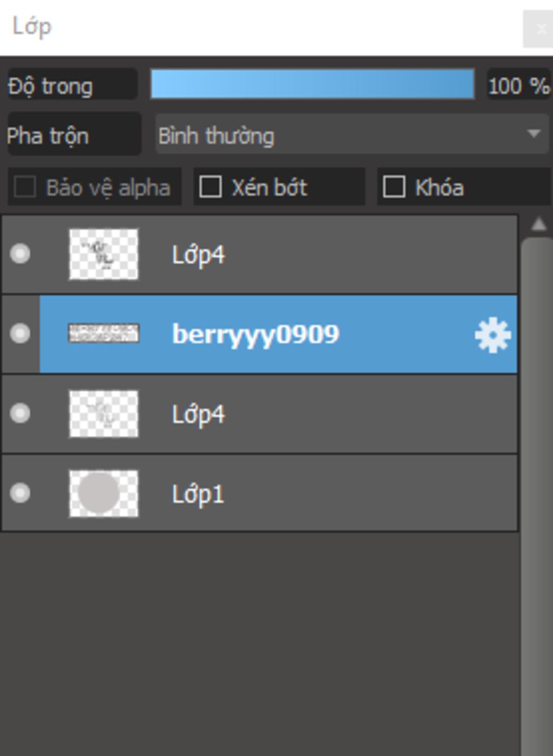Select the Lớp1 layer by name
Image resolution: width=553 pixels, height=756 pixels.
click(198, 494)
